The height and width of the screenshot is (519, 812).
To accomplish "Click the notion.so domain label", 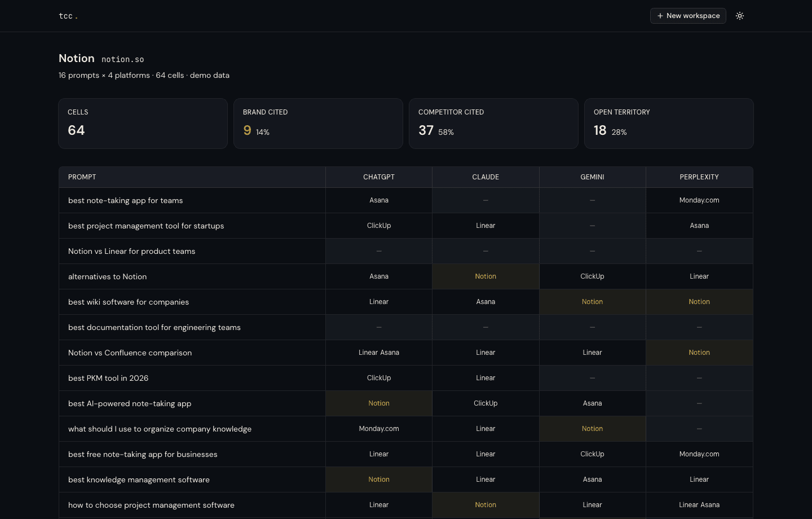I will point(123,59).
